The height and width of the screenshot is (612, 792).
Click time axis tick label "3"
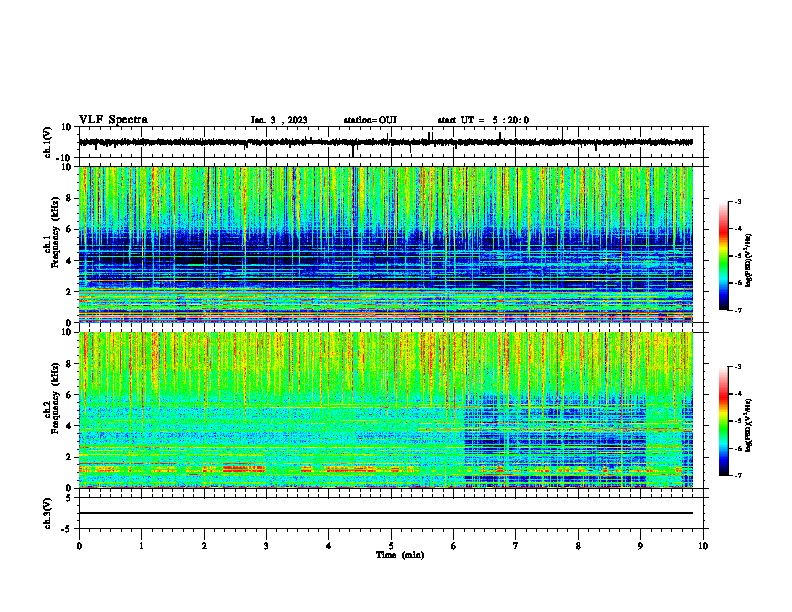[x=266, y=546]
